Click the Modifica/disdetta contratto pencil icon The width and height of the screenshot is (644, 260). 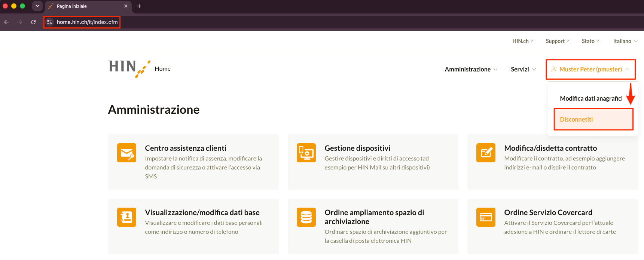tap(486, 153)
